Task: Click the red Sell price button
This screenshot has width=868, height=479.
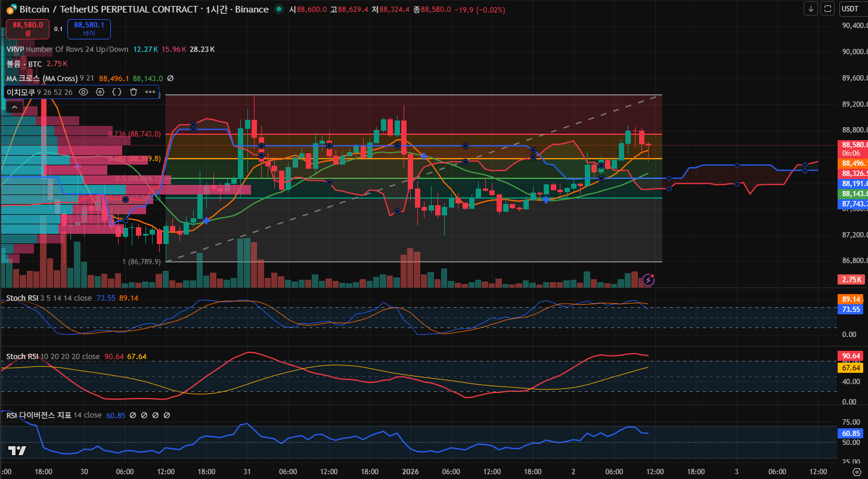Action: [x=27, y=29]
